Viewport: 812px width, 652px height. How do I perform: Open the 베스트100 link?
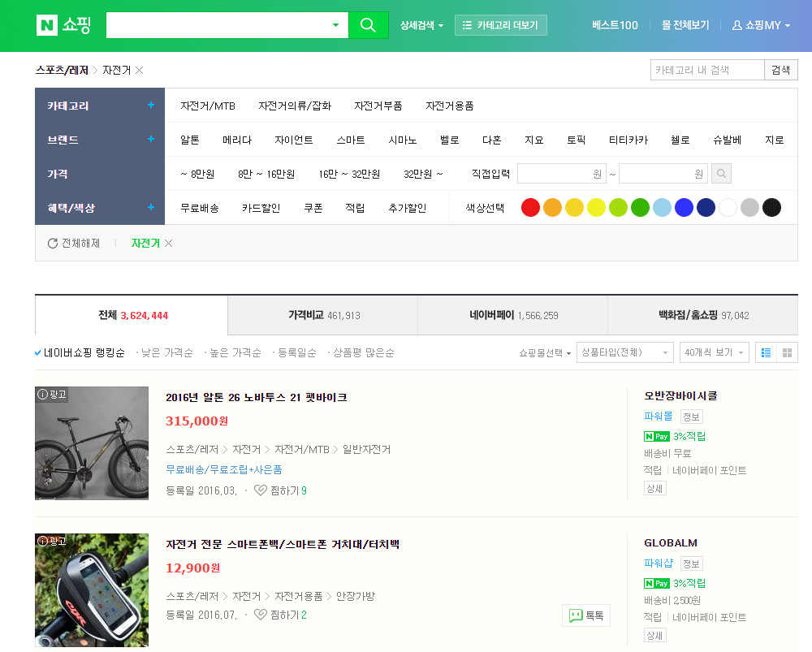615,25
